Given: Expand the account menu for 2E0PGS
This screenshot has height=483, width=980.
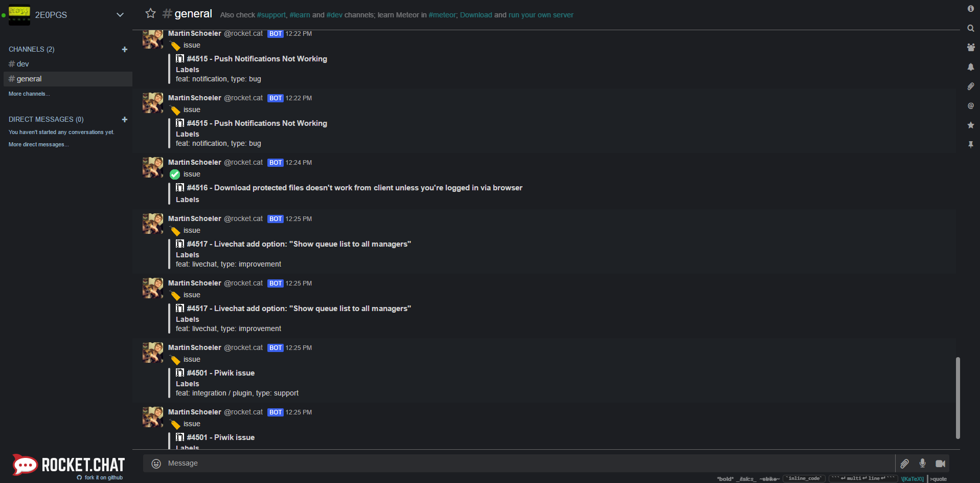Looking at the screenshot, I should click(x=120, y=15).
